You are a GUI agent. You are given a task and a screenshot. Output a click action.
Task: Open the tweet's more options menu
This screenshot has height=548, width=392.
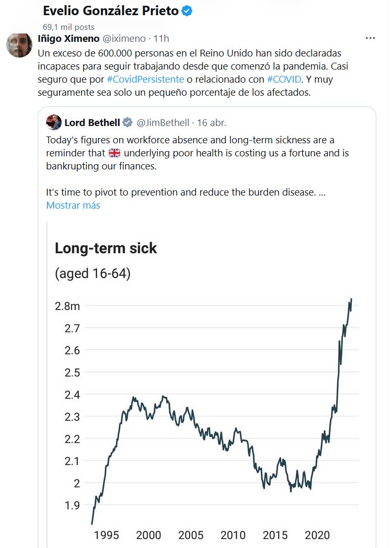(370, 39)
